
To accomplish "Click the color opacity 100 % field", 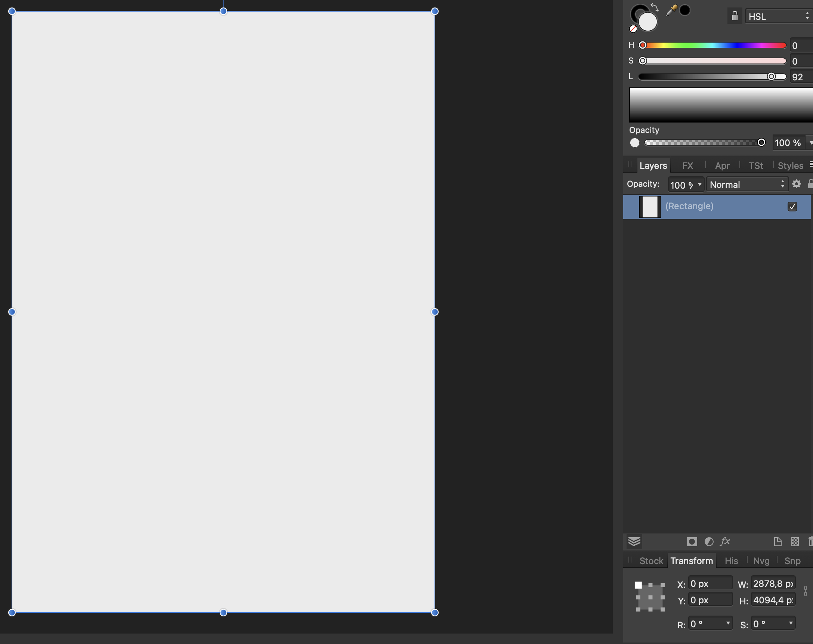I will [x=788, y=143].
